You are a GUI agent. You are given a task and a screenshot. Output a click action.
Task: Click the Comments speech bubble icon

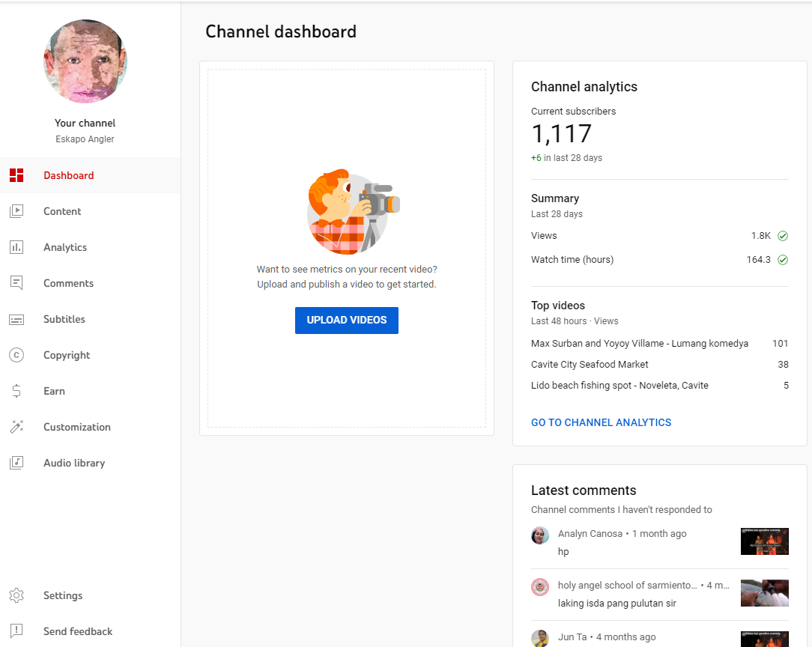[16, 283]
